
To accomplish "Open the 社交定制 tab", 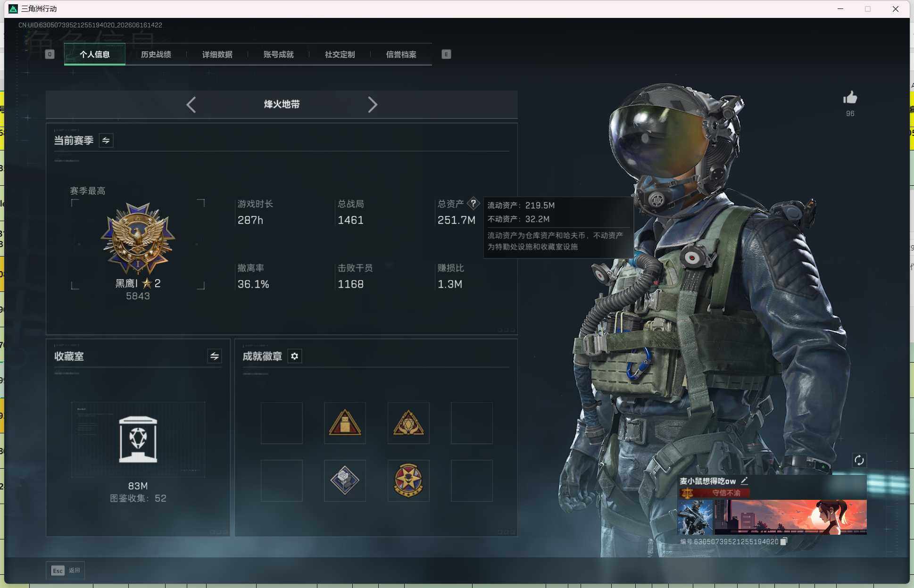I will (x=340, y=54).
